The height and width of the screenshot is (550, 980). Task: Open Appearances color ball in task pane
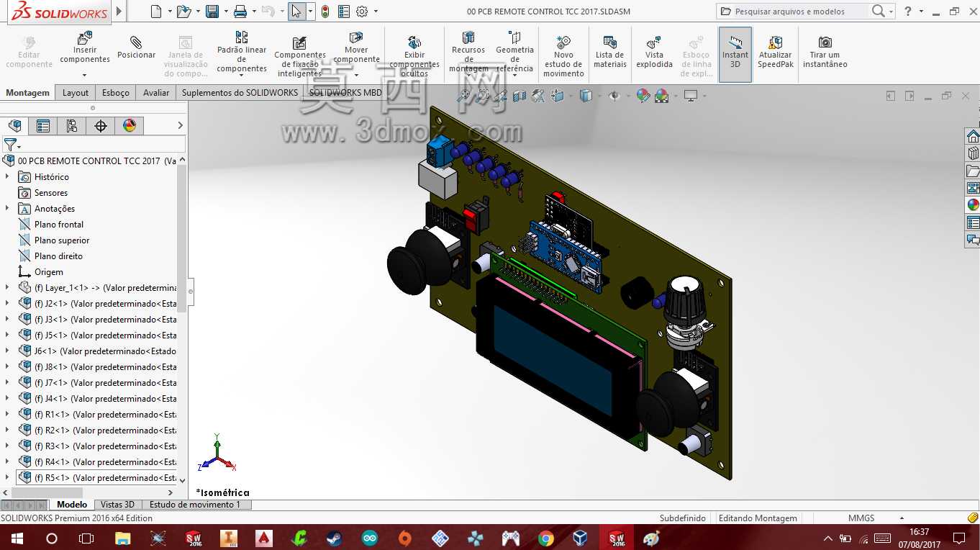[973, 205]
